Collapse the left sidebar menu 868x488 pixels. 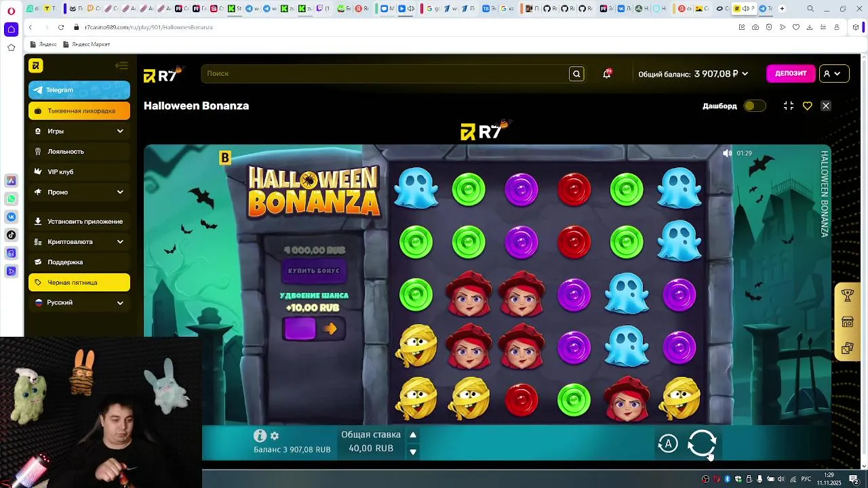(121, 66)
